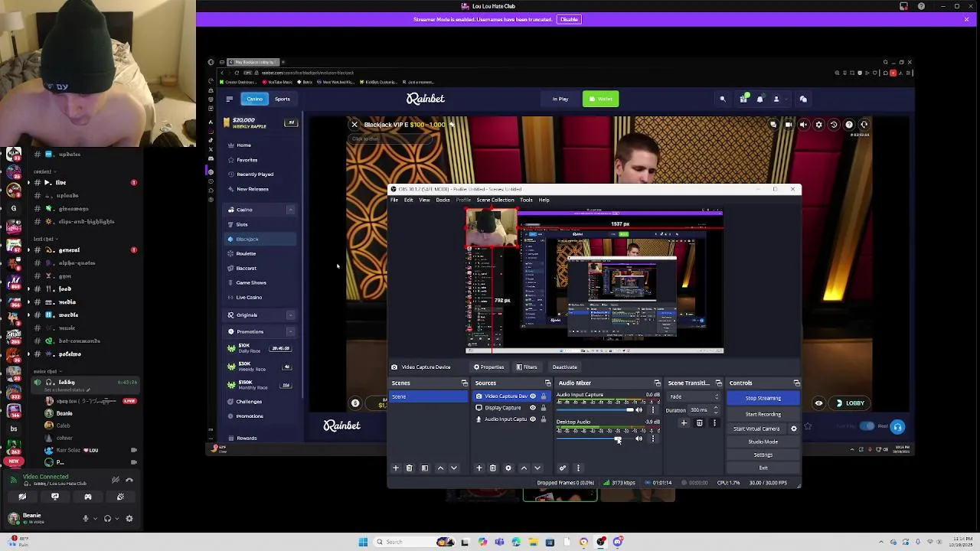The image size is (980, 551).
Task: Open OBS Docks menu
Action: [443, 200]
